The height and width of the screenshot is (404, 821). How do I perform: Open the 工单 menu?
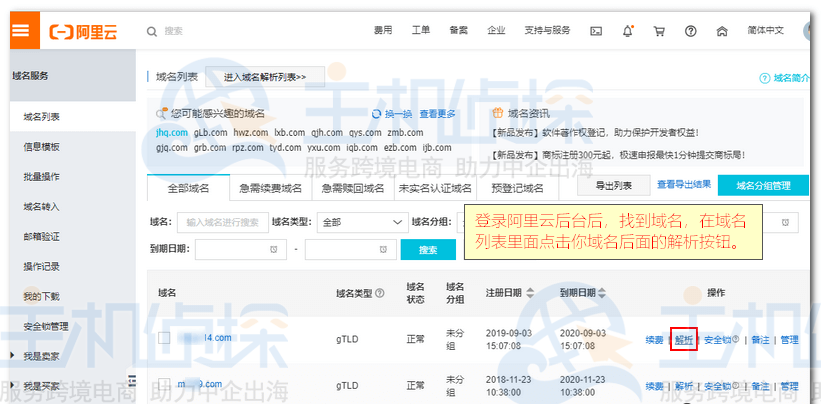click(421, 30)
